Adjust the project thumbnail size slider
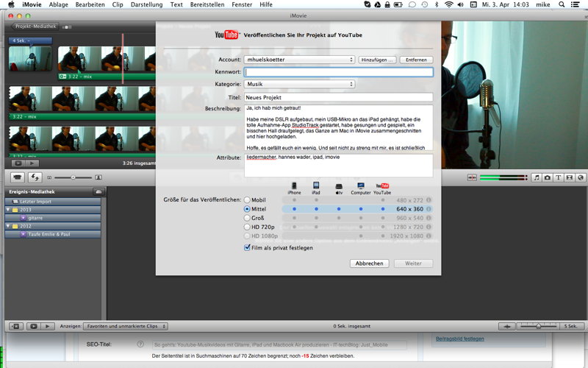588x368 pixels. [73, 177]
